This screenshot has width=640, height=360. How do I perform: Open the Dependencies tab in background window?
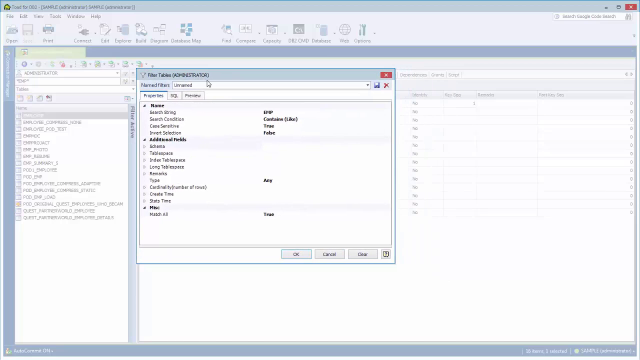coord(413,75)
